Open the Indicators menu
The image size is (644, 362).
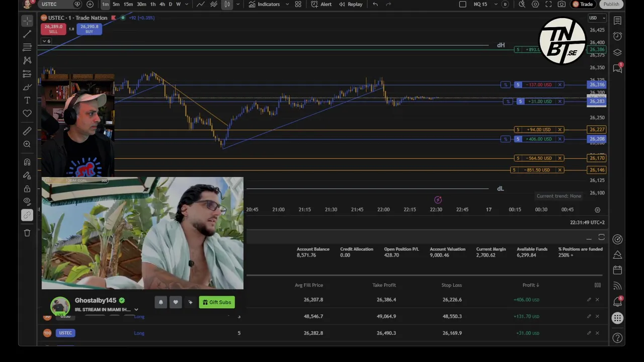click(264, 4)
